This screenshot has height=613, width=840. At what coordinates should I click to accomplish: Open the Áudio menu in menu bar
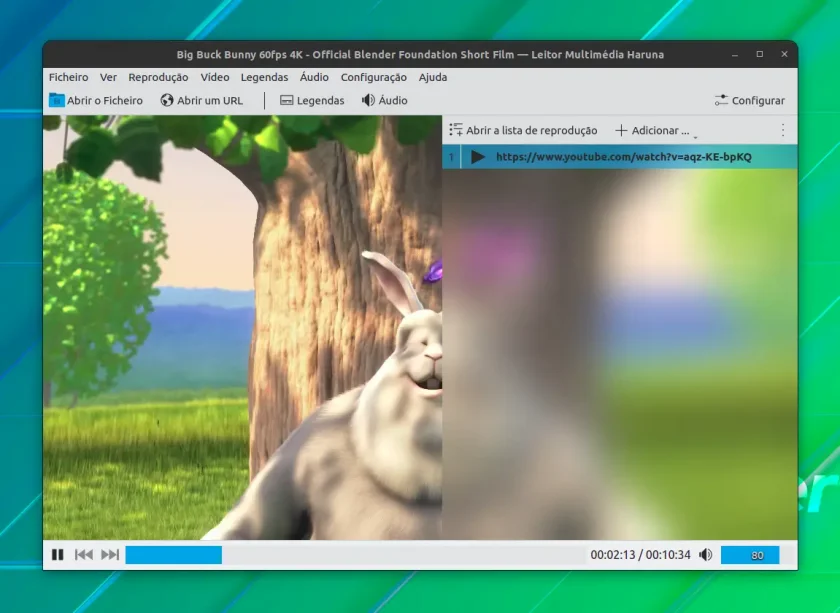coord(314,77)
